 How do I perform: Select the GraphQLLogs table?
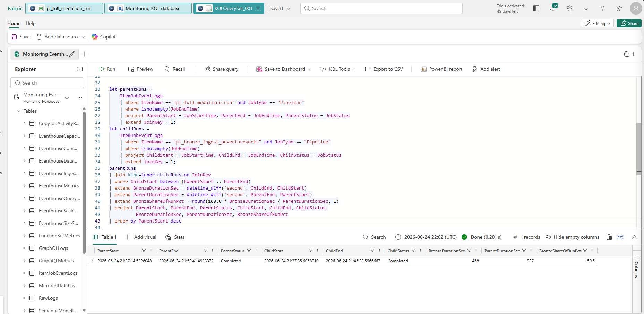(53, 248)
